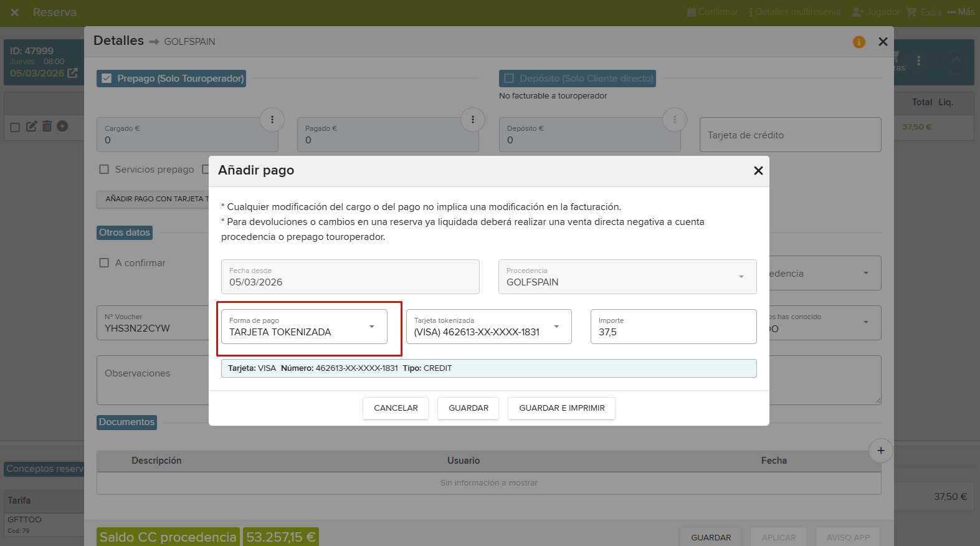This screenshot has width=980, height=546.
Task: Click the Total column header
Action: pyautogui.click(x=922, y=102)
